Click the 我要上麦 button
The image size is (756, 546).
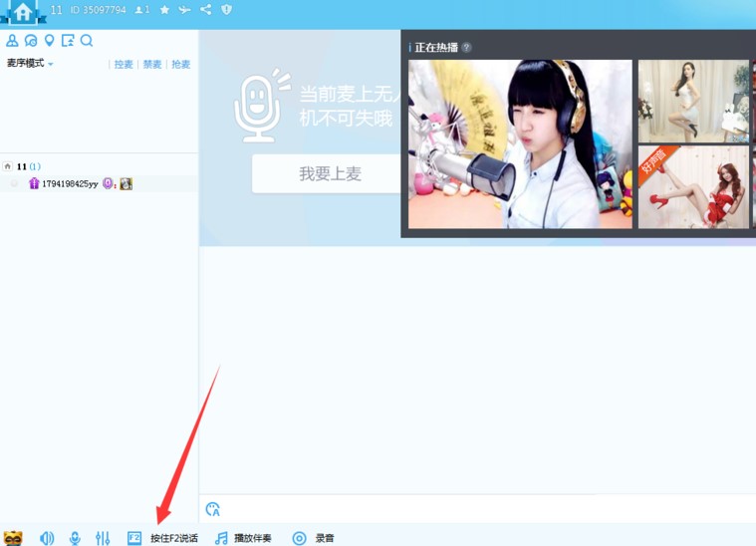[327, 173]
